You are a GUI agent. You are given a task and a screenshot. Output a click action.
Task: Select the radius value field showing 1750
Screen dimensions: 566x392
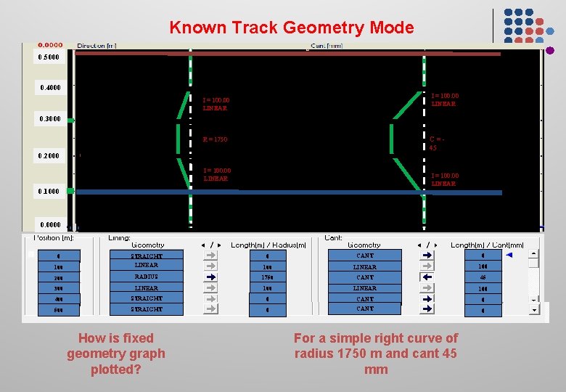[x=268, y=277]
